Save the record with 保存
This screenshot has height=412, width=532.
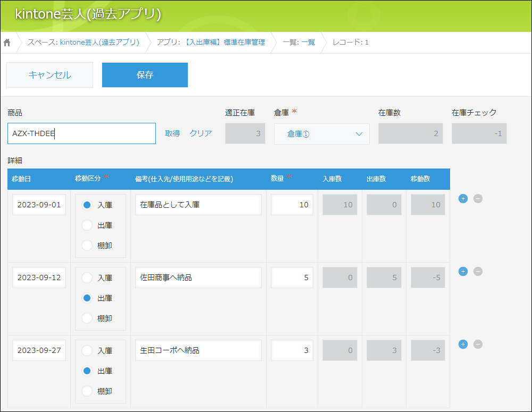(145, 75)
